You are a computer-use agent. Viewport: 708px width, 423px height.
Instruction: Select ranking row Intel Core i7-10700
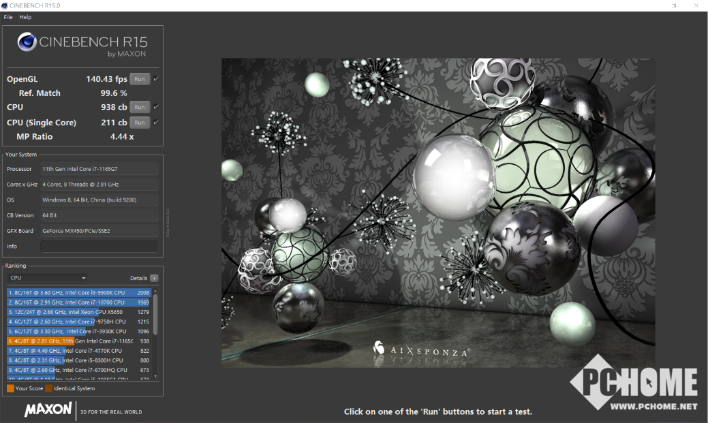(x=79, y=302)
